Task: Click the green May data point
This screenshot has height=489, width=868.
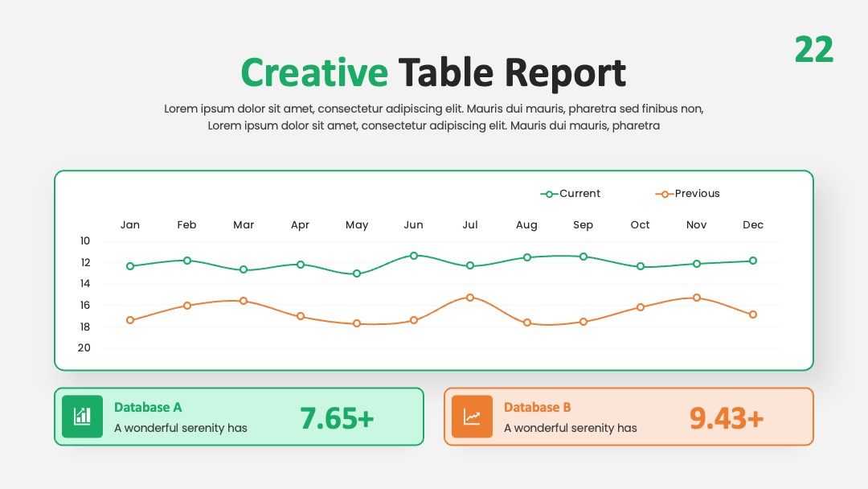Action: click(x=357, y=273)
